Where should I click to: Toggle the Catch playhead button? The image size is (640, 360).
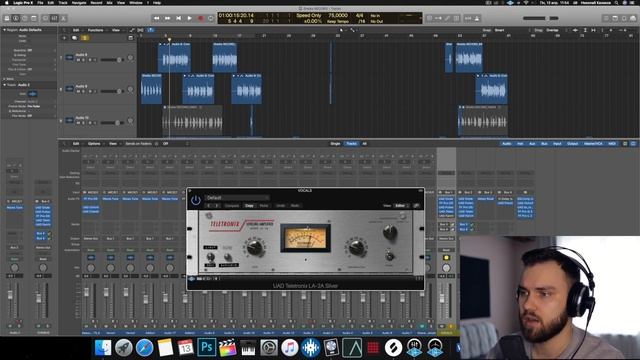151,30
